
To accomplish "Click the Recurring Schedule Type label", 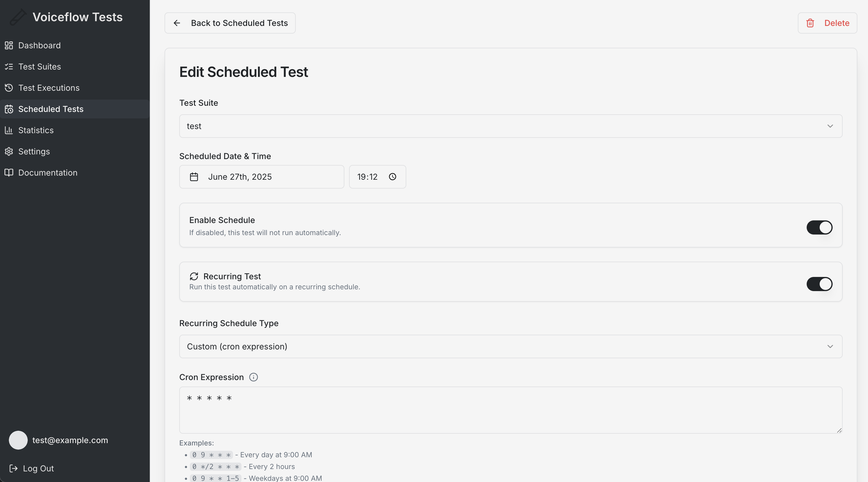I will (x=229, y=323).
